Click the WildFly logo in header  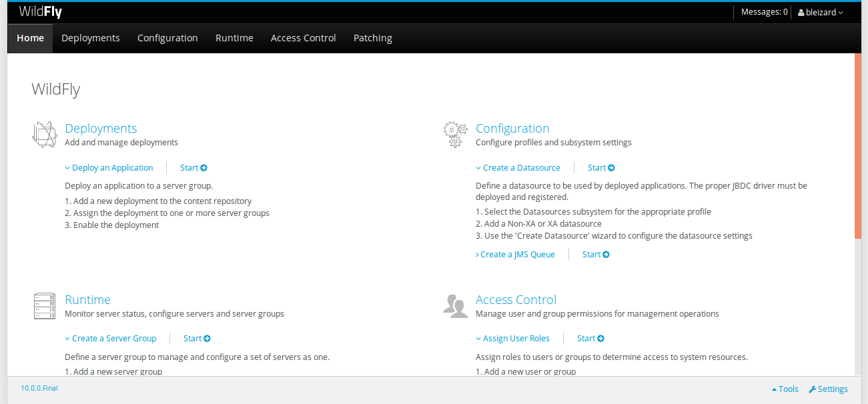[41, 12]
